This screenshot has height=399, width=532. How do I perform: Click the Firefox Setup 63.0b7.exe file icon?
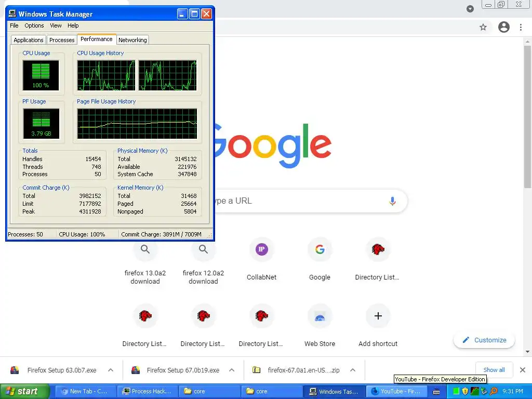pyautogui.click(x=15, y=370)
